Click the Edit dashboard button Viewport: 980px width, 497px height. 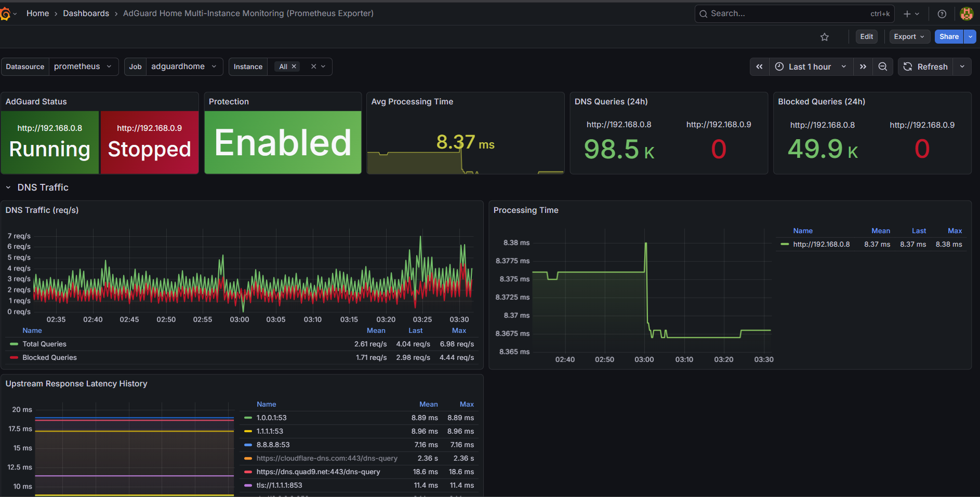867,37
